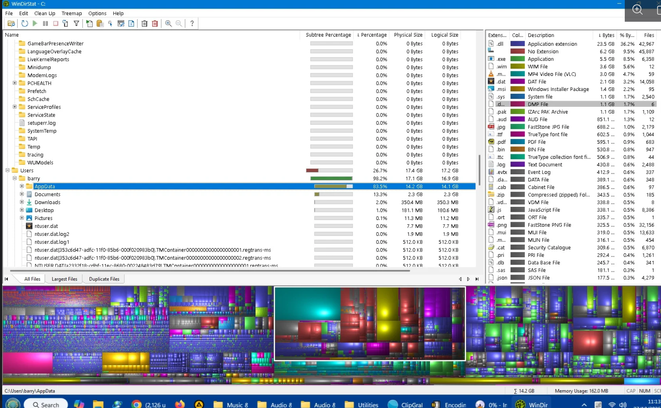The image size is (661, 408).
Task: Sort extensions by Files column header
Action: 648,35
